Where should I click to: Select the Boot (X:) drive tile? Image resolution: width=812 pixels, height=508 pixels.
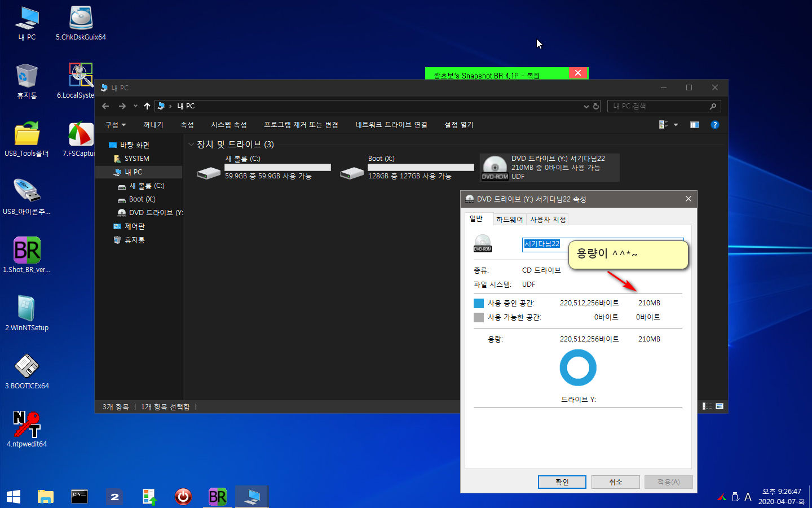pyautogui.click(x=407, y=168)
